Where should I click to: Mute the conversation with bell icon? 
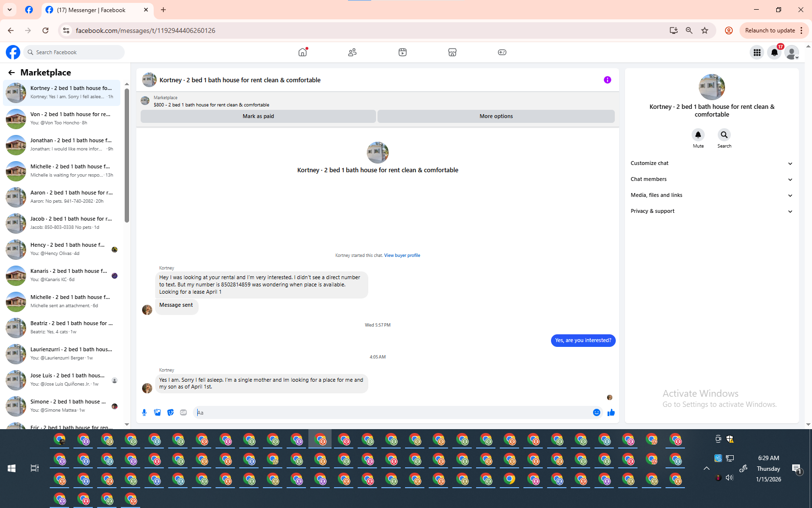(698, 134)
